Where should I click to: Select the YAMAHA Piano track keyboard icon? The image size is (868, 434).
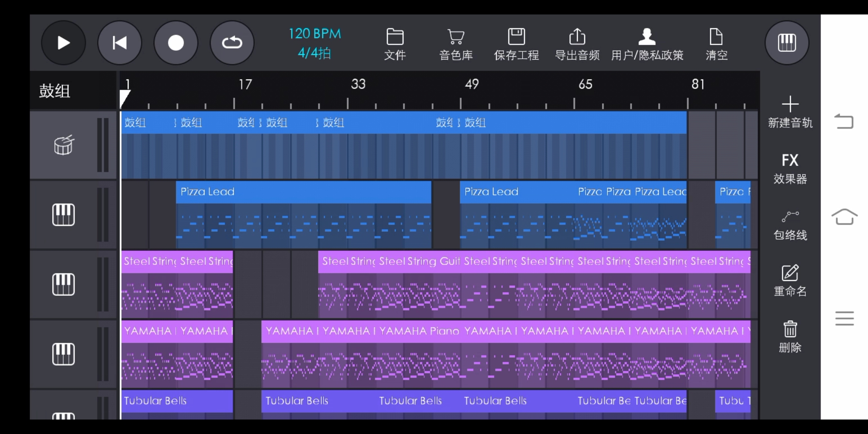[63, 354]
